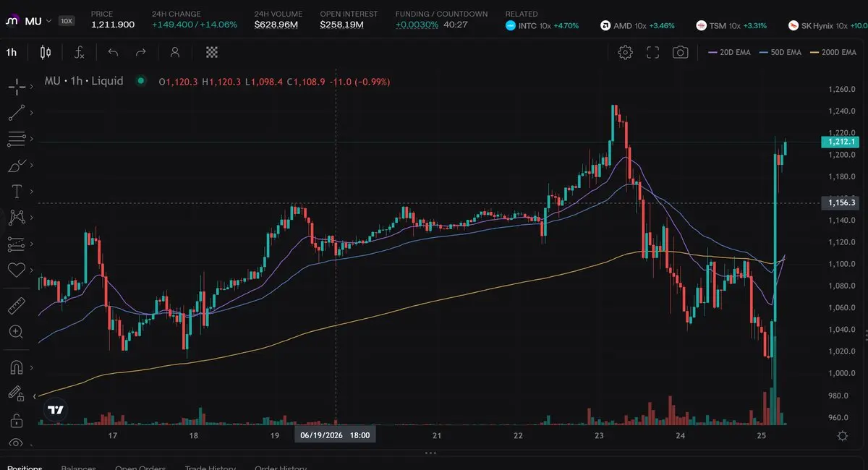Select the zoom in magnifier tool
868x470 pixels.
(x=17, y=332)
